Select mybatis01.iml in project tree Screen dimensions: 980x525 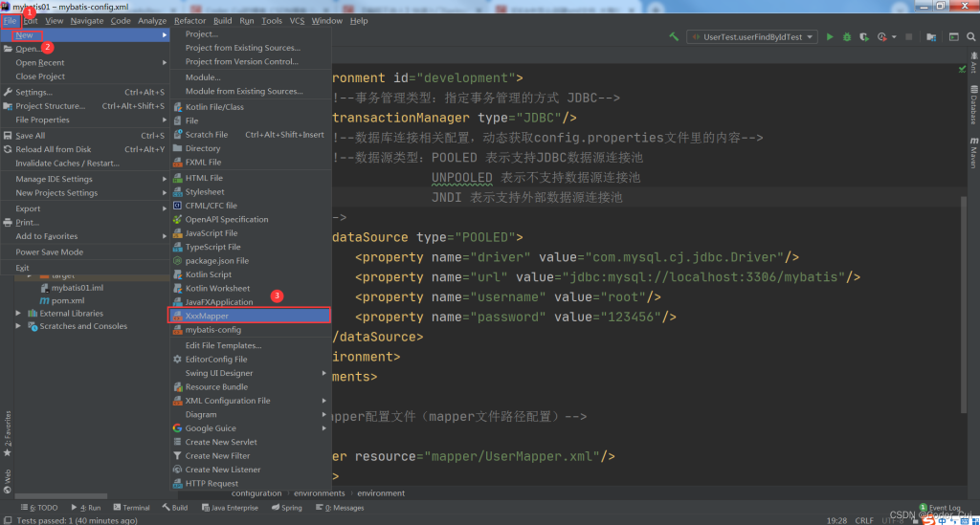(77, 288)
